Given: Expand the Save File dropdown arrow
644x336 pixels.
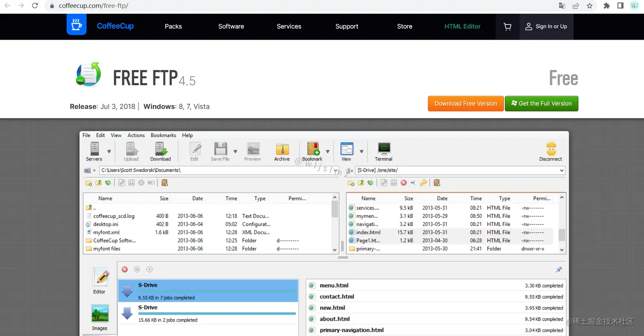Looking at the screenshot, I should 235,151.
